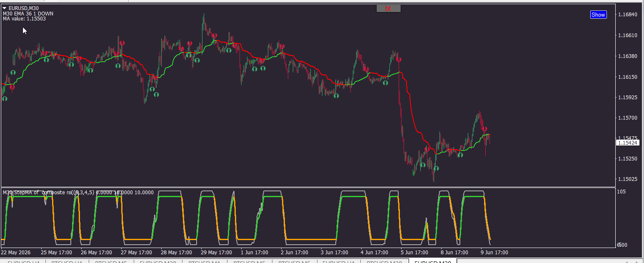Click the StepMA composite rsi indicator label
Viewport: 644px width, 263px height.
point(78,193)
